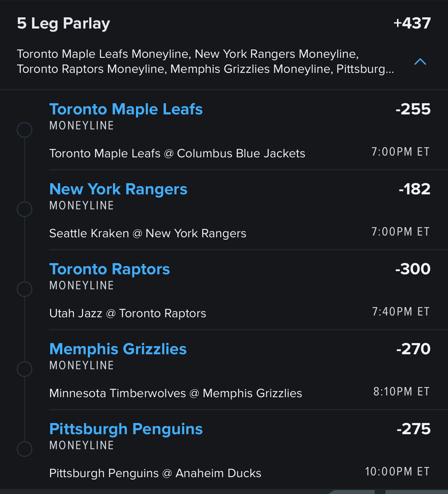Click the -300 Raptors odds
Viewport: 448px width, 494px height.
click(413, 269)
